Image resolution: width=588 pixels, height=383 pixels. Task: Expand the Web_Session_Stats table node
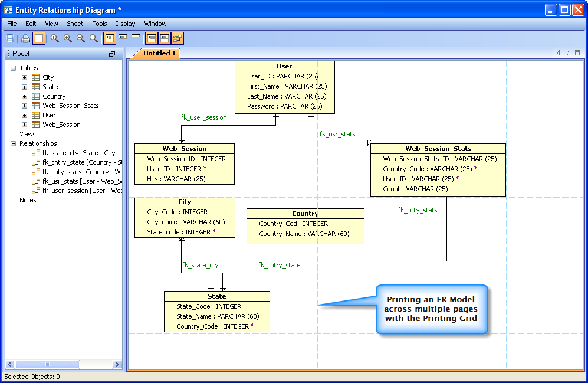pos(24,106)
